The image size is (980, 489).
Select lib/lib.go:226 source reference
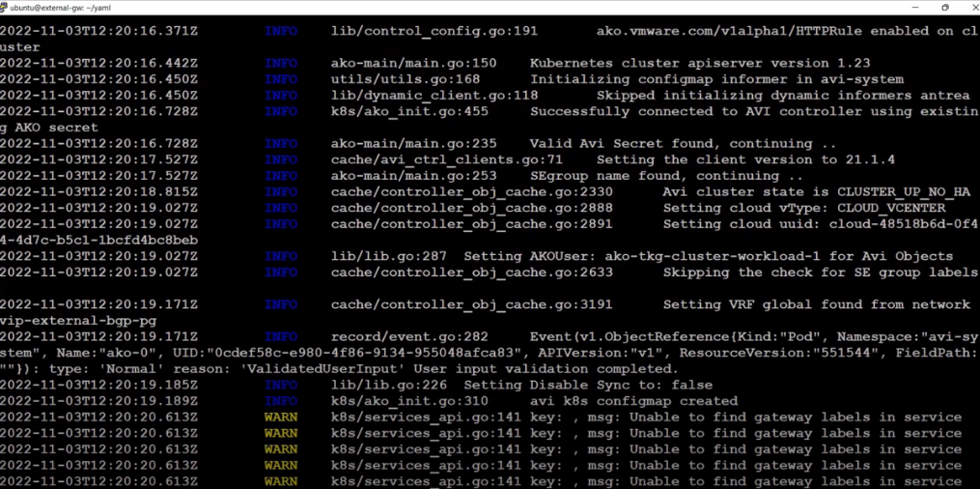click(389, 386)
